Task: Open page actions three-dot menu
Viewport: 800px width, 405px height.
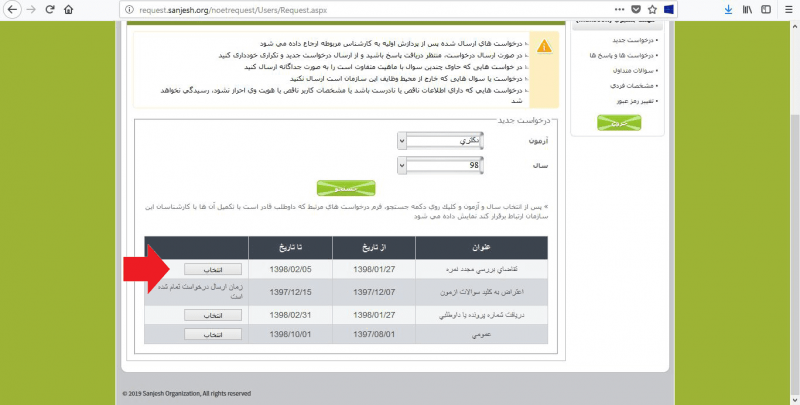Action: point(618,9)
